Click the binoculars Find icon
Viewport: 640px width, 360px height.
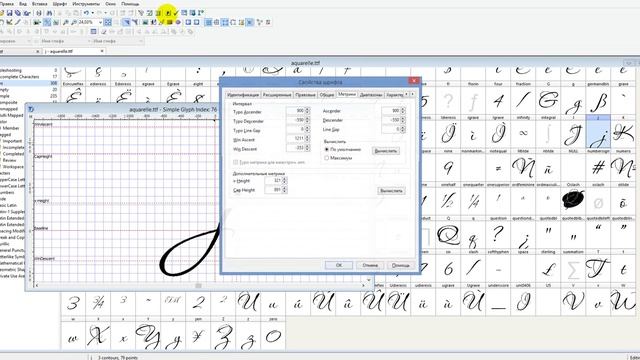[49, 13]
